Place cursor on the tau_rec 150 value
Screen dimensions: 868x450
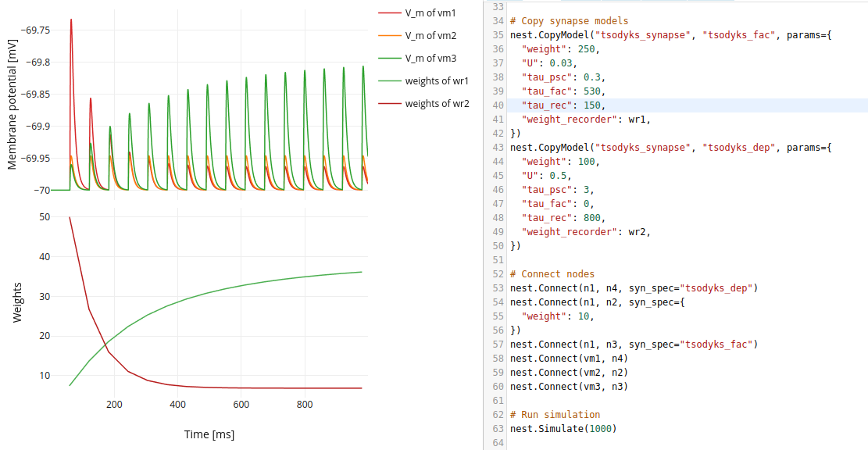tap(591, 105)
